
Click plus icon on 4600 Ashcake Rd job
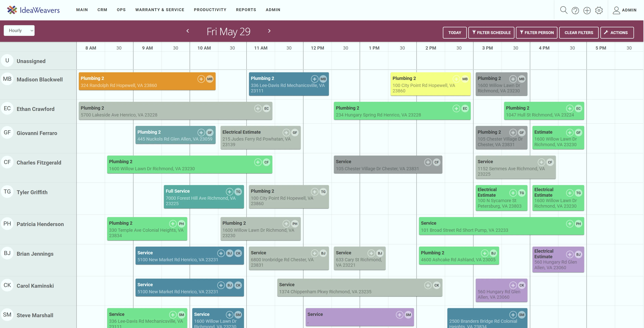click(485, 253)
